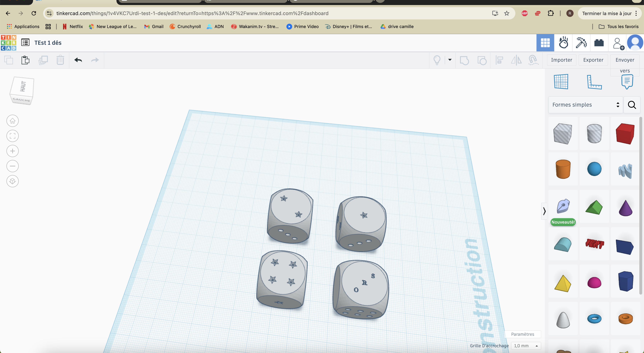
Task: Select the yellow Pyramid shape
Action: point(562,283)
